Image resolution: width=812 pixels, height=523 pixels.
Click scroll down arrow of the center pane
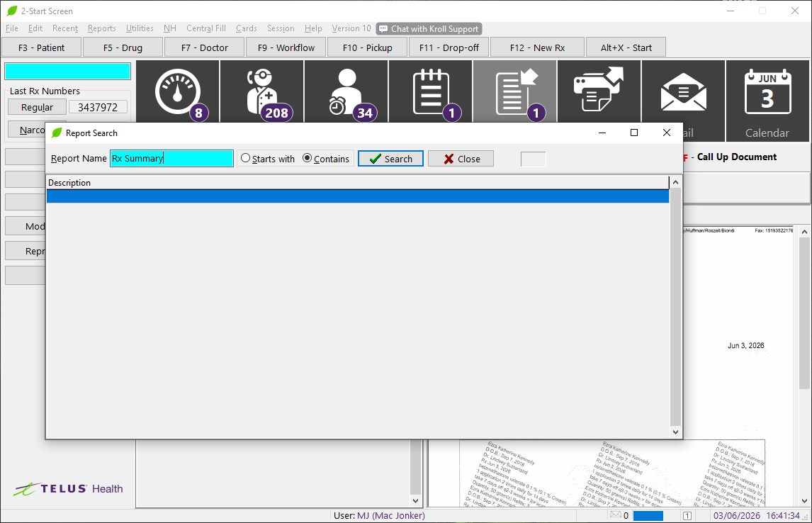pyautogui.click(x=415, y=501)
